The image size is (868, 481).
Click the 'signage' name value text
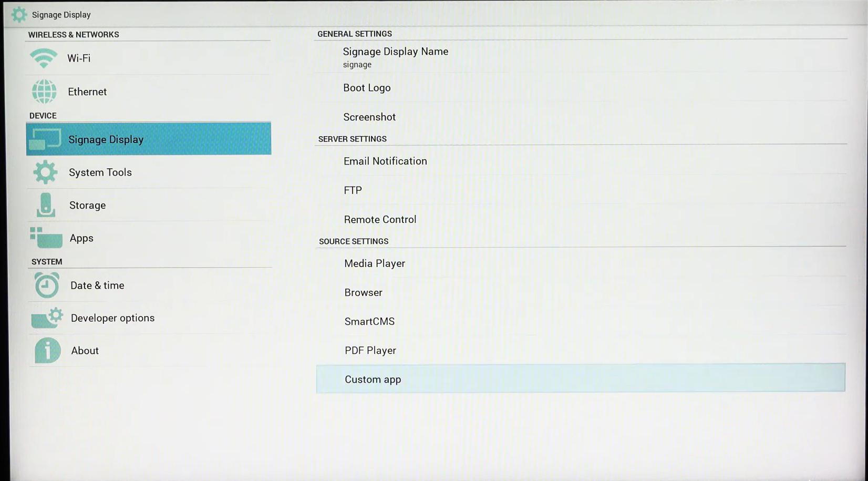pos(357,65)
